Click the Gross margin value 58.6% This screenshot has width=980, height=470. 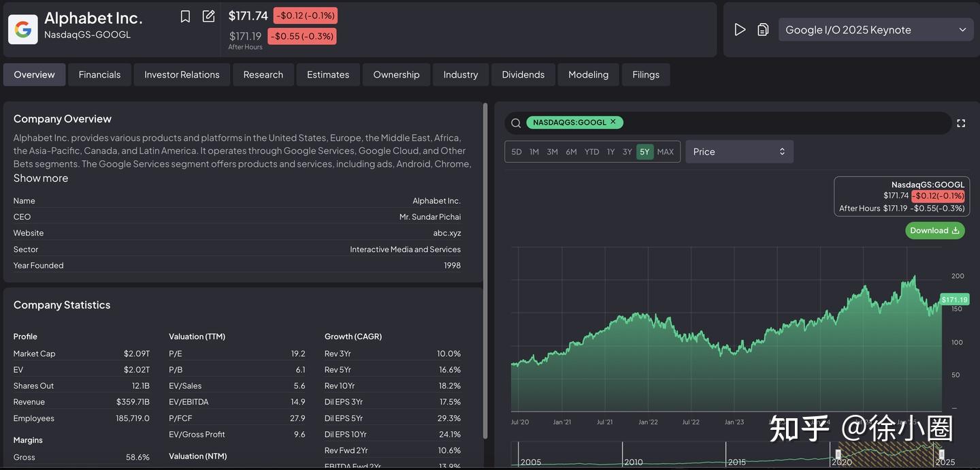[138, 457]
